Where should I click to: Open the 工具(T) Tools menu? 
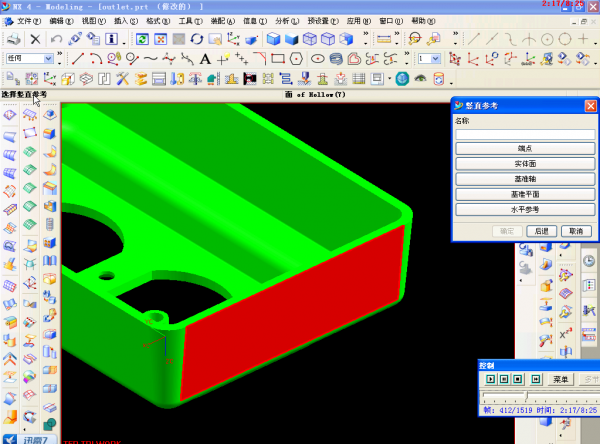[x=191, y=21]
